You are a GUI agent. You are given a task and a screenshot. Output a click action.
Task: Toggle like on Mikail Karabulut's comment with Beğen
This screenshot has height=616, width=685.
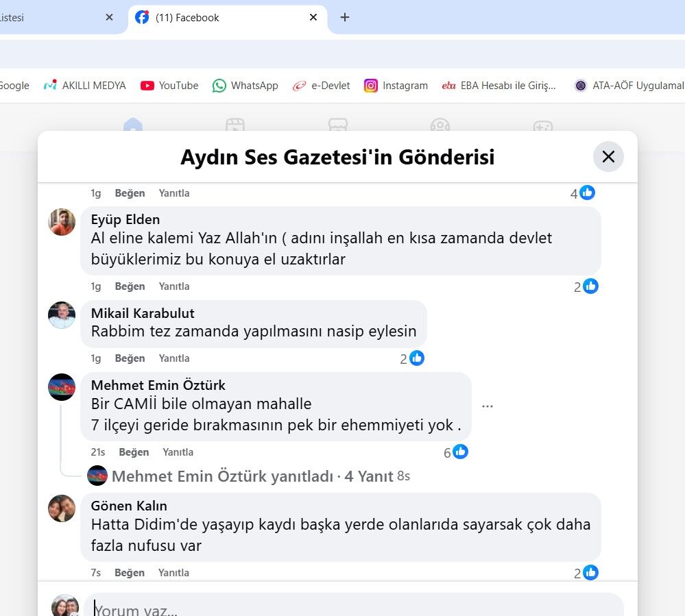(x=130, y=358)
